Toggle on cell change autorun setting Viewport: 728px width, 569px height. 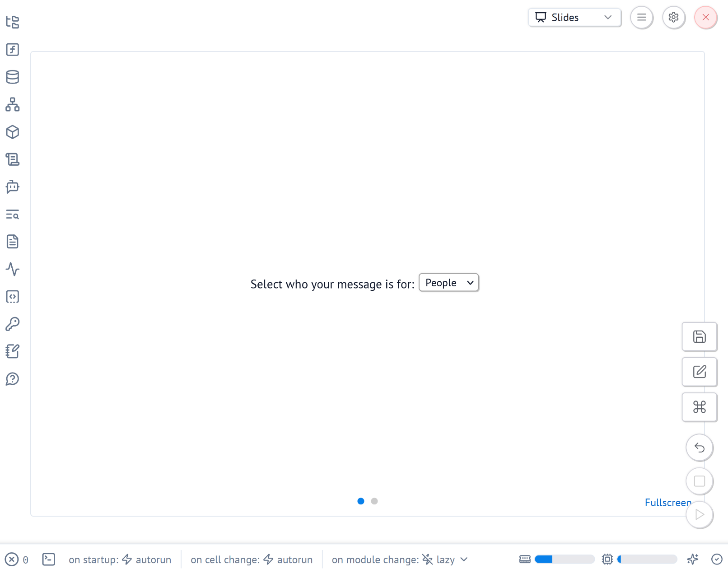coord(288,560)
